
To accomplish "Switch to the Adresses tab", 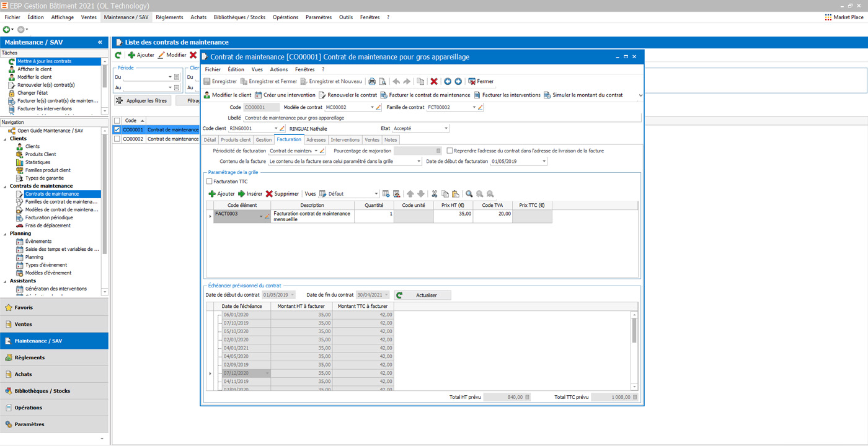I will (x=316, y=140).
